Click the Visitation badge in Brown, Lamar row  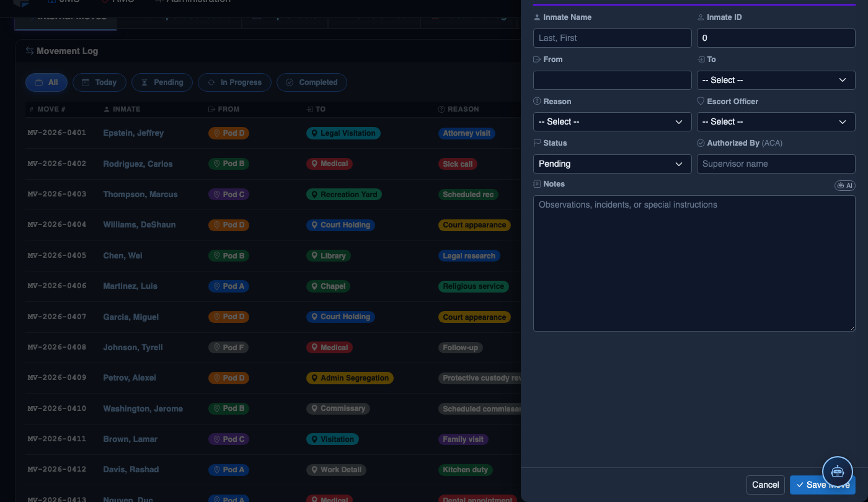point(332,439)
